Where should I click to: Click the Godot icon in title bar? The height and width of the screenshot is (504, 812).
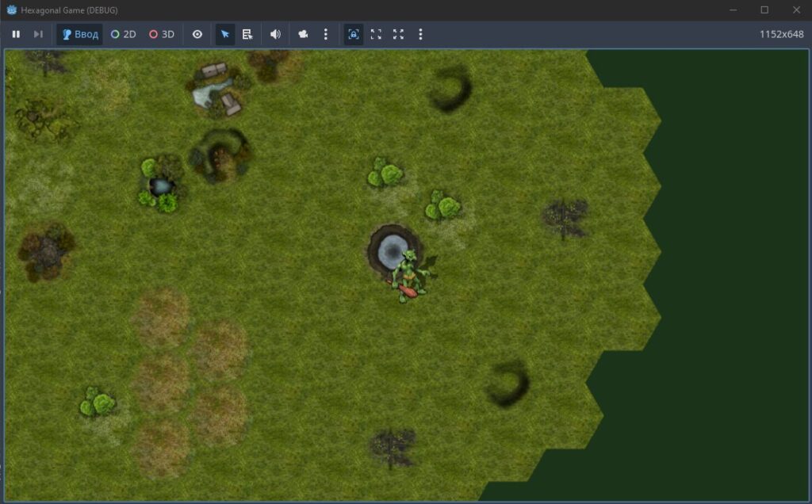[x=11, y=10]
